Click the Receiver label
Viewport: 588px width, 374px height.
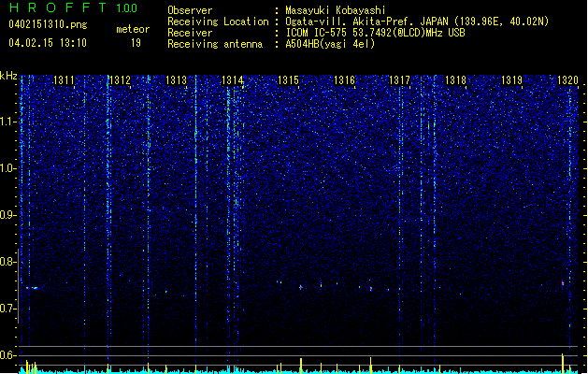tap(190, 33)
